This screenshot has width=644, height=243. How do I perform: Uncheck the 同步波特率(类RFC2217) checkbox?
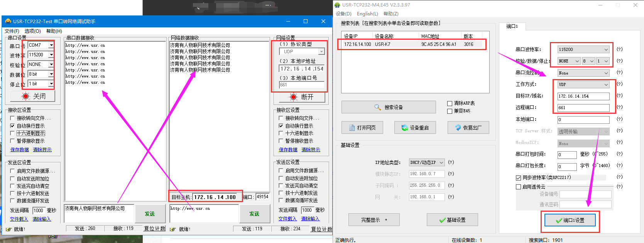click(x=519, y=178)
